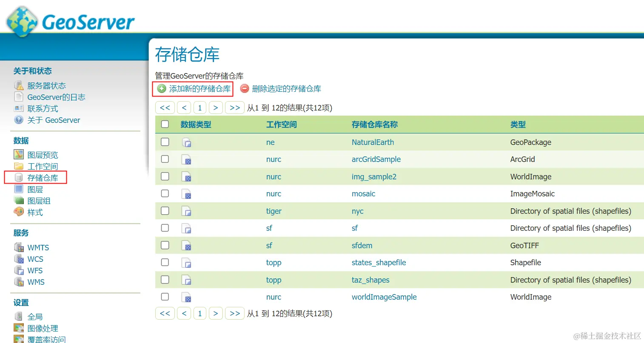The image size is (644, 343).
Task: Click the 工作空间 folder icon
Action: pos(18,166)
